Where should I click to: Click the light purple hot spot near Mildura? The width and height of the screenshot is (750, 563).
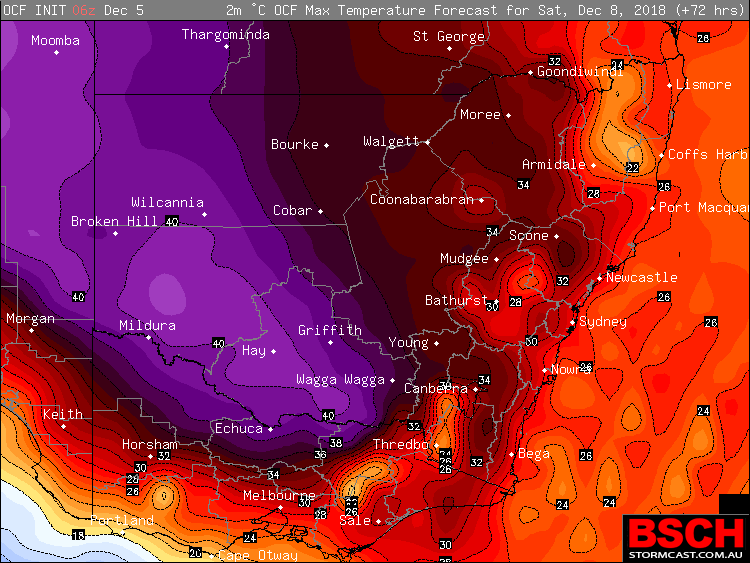coord(167,292)
